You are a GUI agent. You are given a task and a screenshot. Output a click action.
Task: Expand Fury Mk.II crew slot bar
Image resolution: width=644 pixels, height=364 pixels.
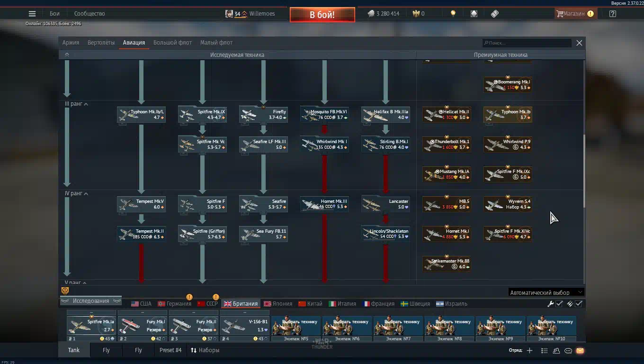(194, 313)
